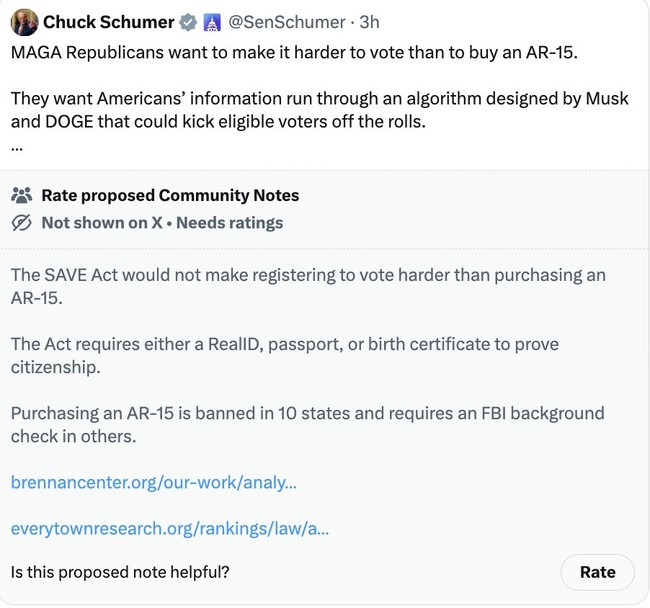Viewport: 650px width, 608px height.
Task: Open the everytownresearch.org source link
Action: [170, 528]
